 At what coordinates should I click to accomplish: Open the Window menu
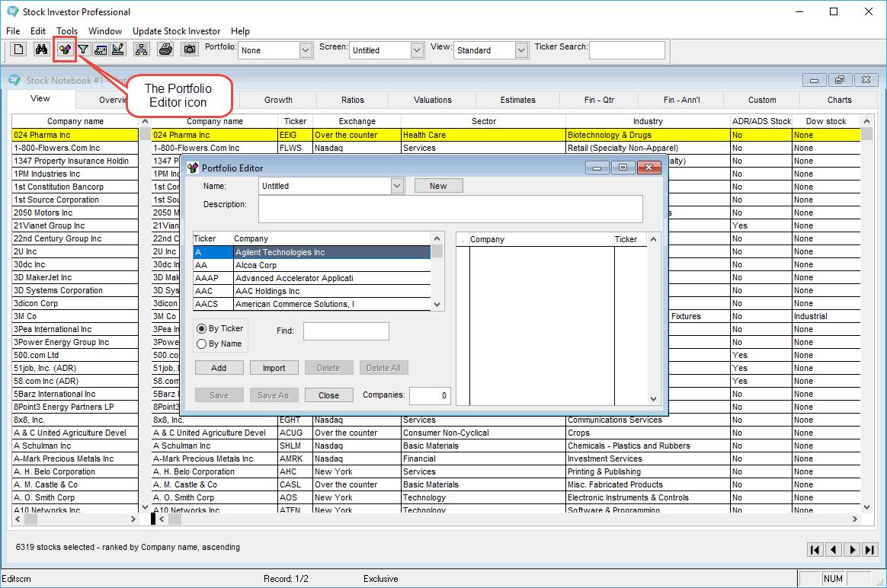(x=104, y=31)
